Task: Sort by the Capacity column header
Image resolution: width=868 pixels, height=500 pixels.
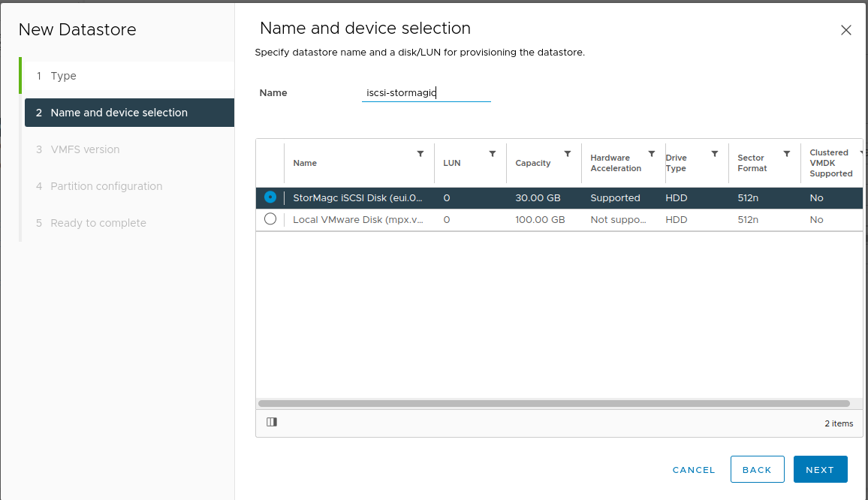Action: (x=533, y=163)
